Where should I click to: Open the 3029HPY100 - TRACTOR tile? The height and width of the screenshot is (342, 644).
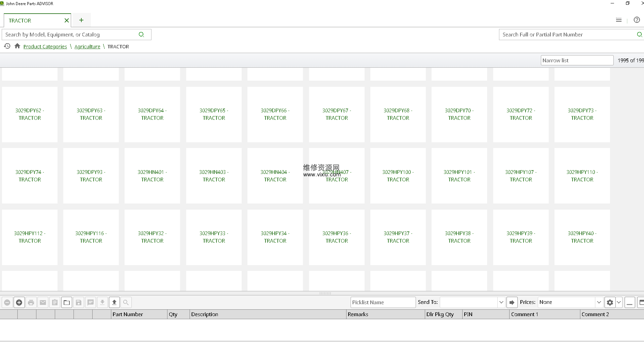click(398, 176)
